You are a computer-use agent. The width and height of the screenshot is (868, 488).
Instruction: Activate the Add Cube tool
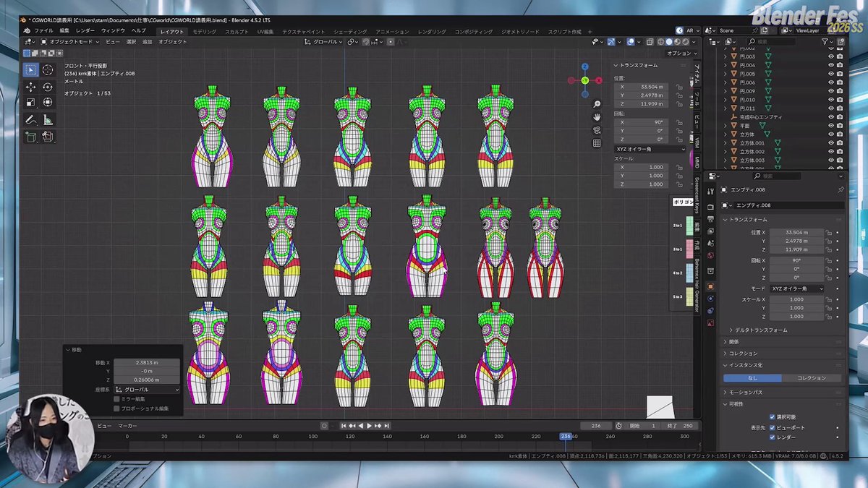[30, 137]
